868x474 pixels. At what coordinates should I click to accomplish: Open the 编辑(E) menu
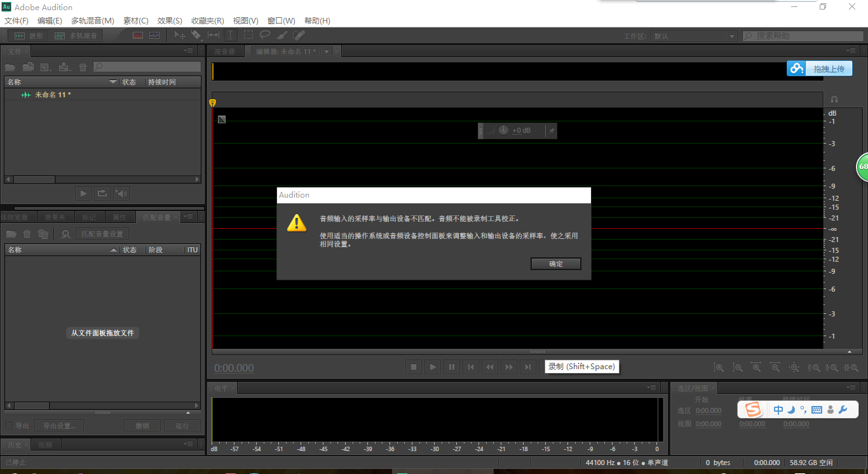tap(50, 21)
